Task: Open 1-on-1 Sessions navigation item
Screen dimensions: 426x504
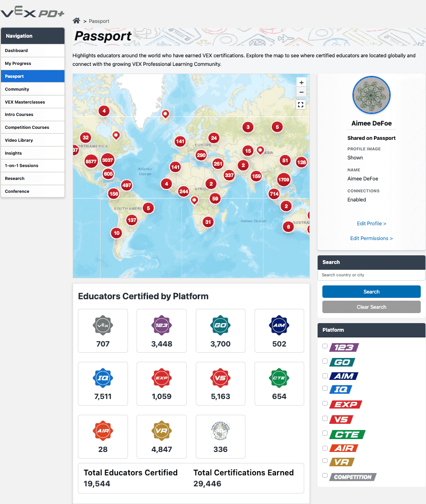Action: pos(32,166)
